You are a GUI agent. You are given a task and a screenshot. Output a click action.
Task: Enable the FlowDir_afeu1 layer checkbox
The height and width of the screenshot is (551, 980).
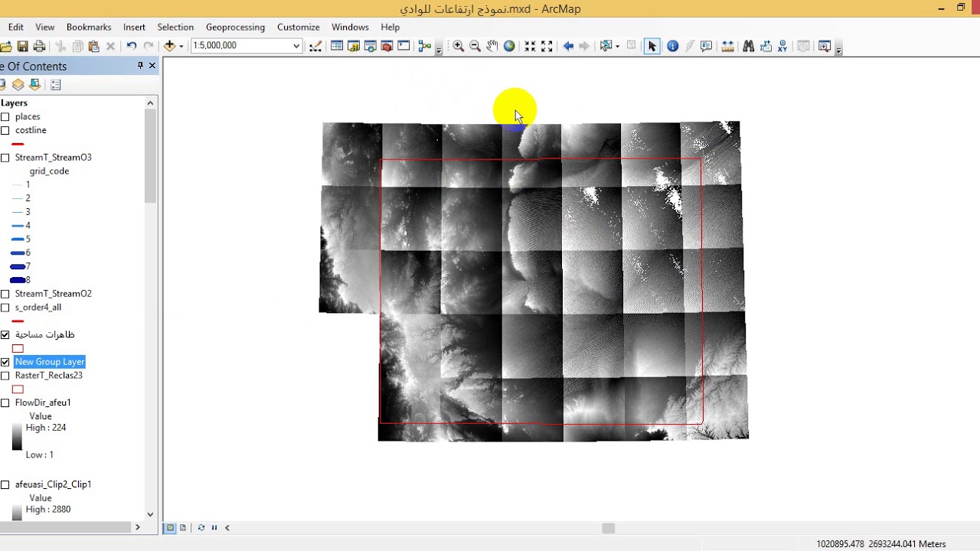5,403
